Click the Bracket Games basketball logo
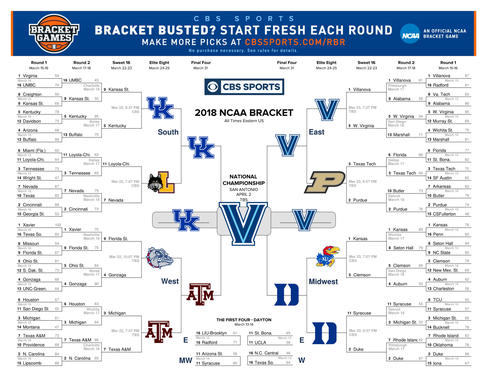This screenshot has height=377, width=488. click(x=54, y=33)
